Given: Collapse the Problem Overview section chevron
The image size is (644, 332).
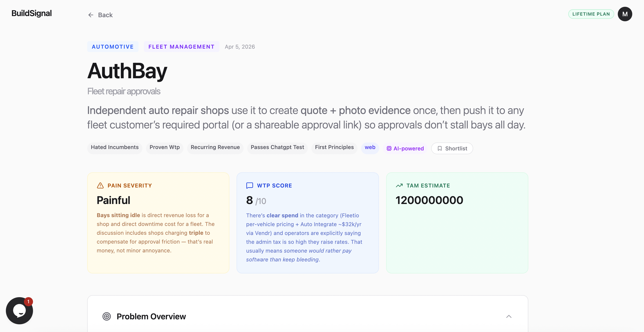Looking at the screenshot, I should (509, 316).
